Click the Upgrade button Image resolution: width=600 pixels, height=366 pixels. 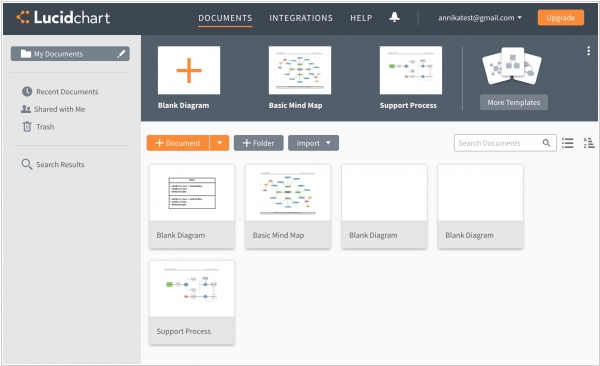561,18
